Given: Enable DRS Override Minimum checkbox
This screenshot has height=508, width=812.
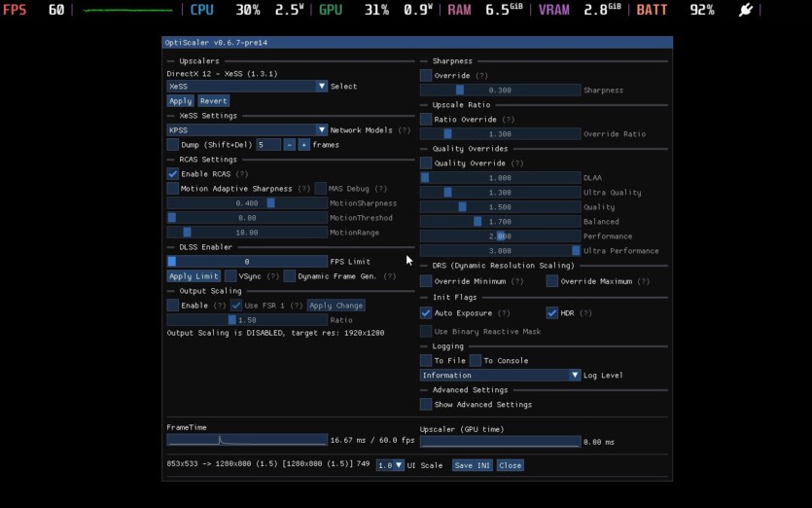Looking at the screenshot, I should click(x=426, y=281).
